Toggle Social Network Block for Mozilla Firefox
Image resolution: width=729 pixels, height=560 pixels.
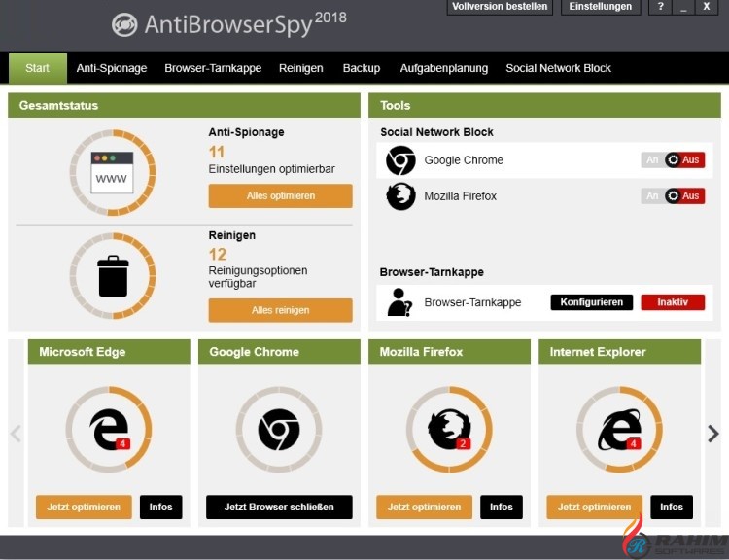click(x=673, y=195)
